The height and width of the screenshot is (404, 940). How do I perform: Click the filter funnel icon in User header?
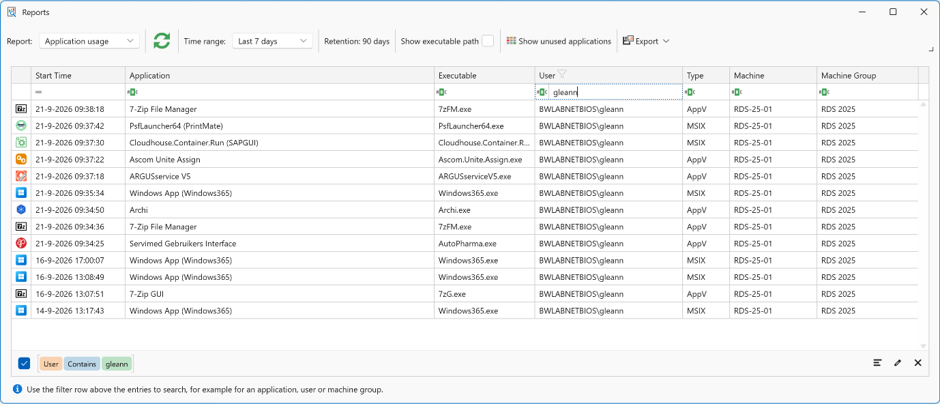coord(562,75)
